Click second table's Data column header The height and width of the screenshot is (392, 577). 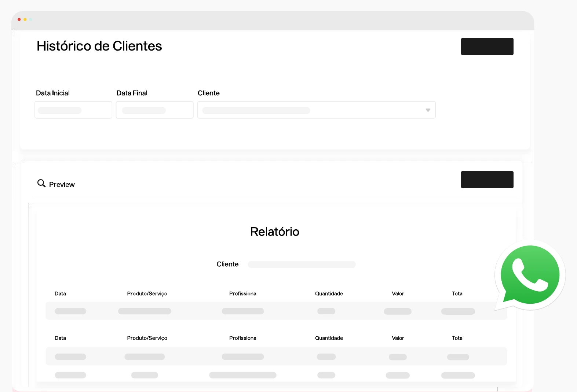coord(61,338)
